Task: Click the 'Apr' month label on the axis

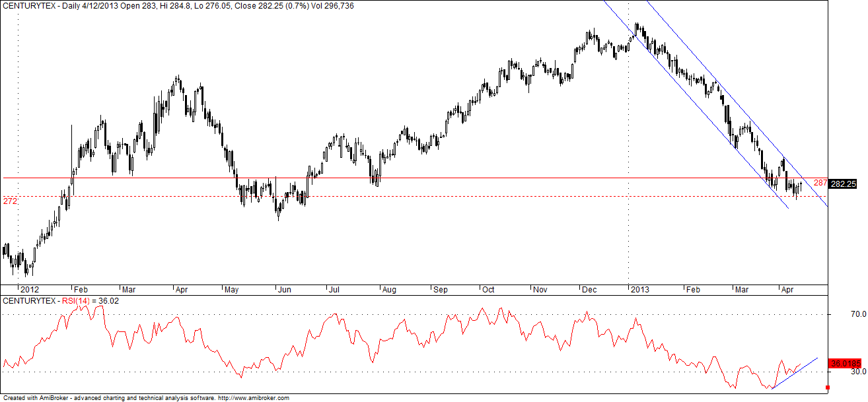Action: 787,289
